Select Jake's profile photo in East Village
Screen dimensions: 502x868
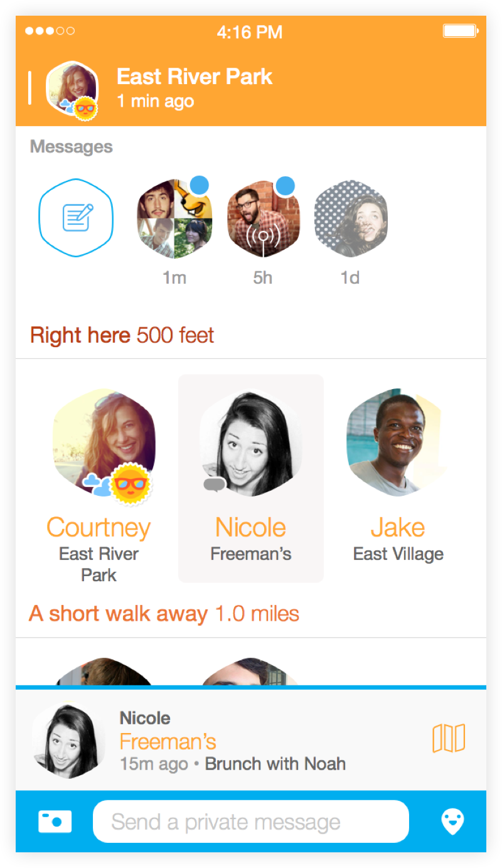tap(398, 443)
